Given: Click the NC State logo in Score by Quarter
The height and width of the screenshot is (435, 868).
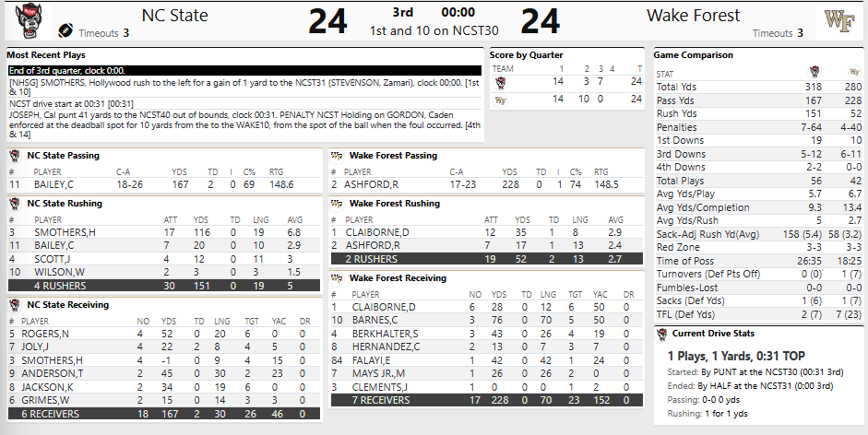Looking at the screenshot, I should [500, 83].
